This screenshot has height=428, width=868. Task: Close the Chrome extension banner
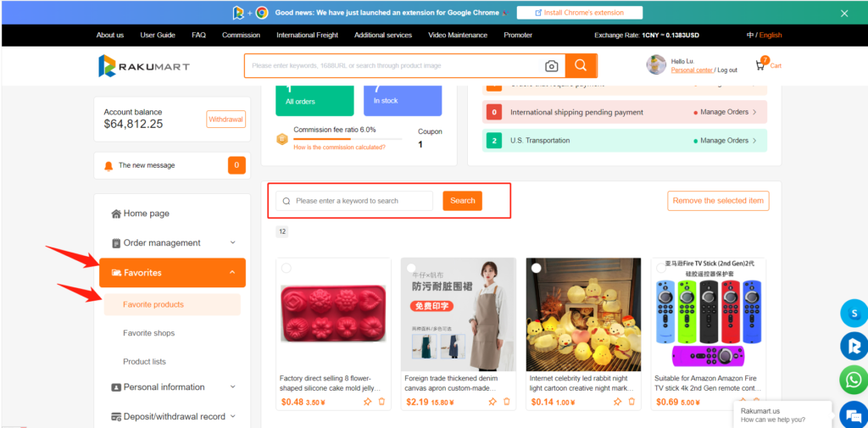(844, 14)
